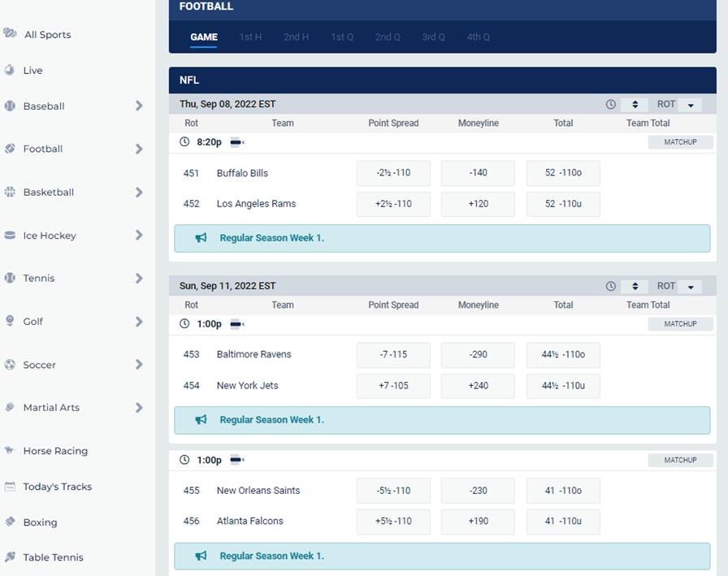Open Today's Tracks in the sidebar

[x=58, y=487]
